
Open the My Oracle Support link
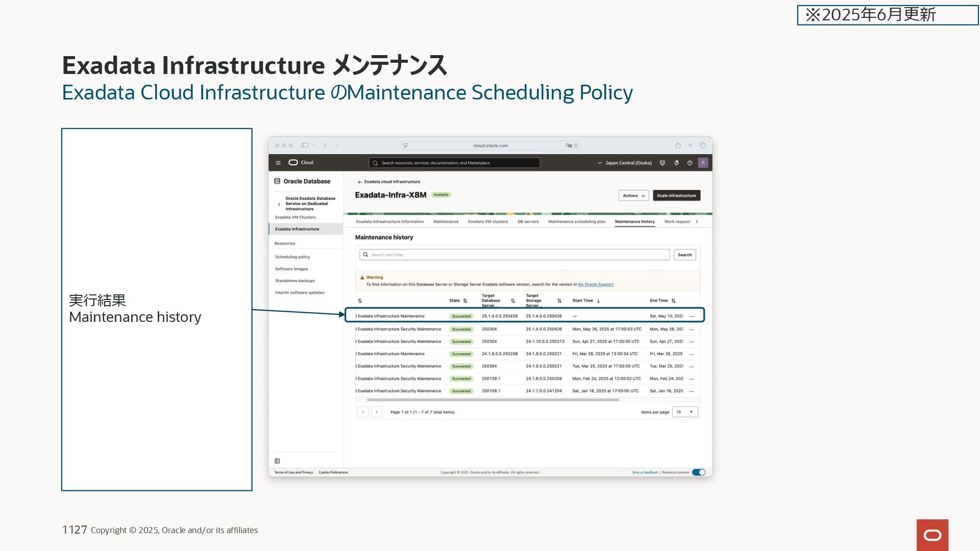click(595, 284)
